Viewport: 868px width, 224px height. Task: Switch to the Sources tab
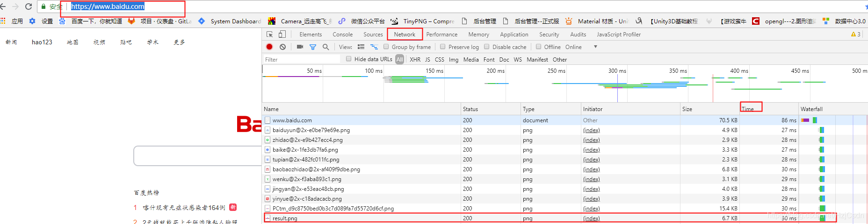click(x=373, y=34)
